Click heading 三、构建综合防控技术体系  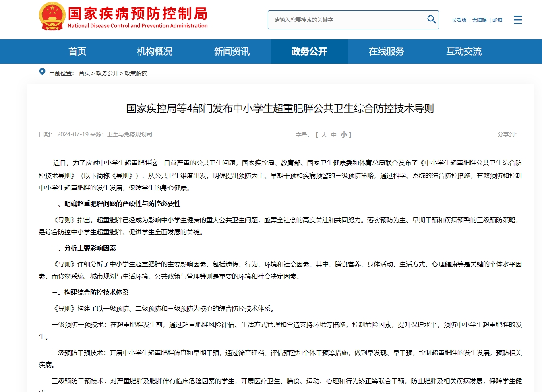pyautogui.click(x=90, y=293)
